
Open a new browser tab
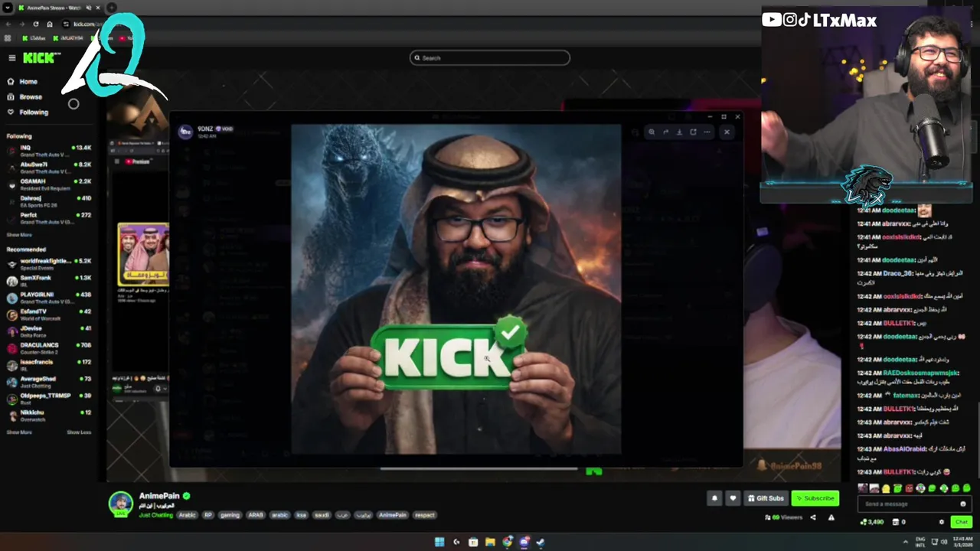tap(112, 8)
